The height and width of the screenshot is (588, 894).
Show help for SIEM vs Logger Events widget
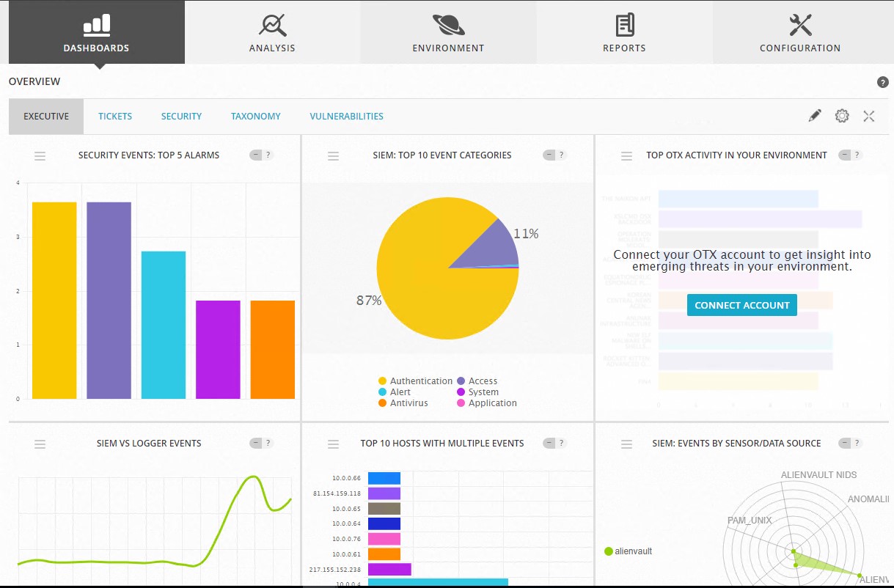pos(268,444)
